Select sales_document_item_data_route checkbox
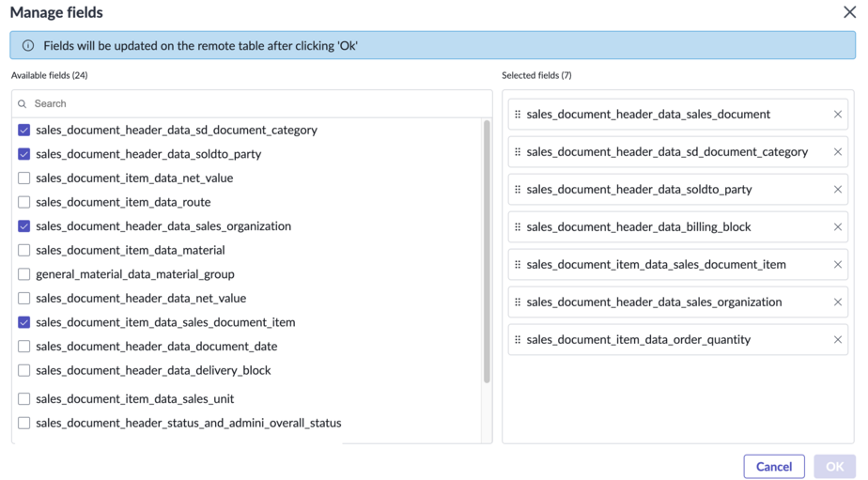Screen dimensions: 868x480 pyautogui.click(x=23, y=202)
